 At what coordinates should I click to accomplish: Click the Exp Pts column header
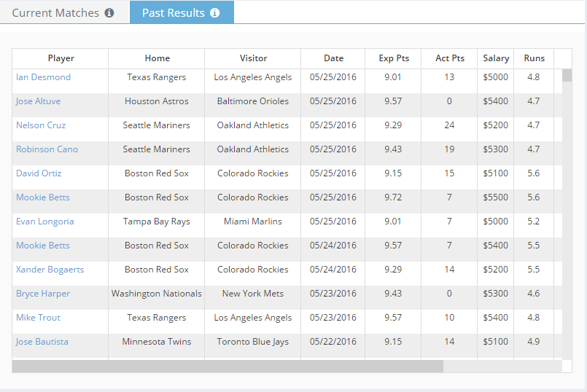(394, 58)
